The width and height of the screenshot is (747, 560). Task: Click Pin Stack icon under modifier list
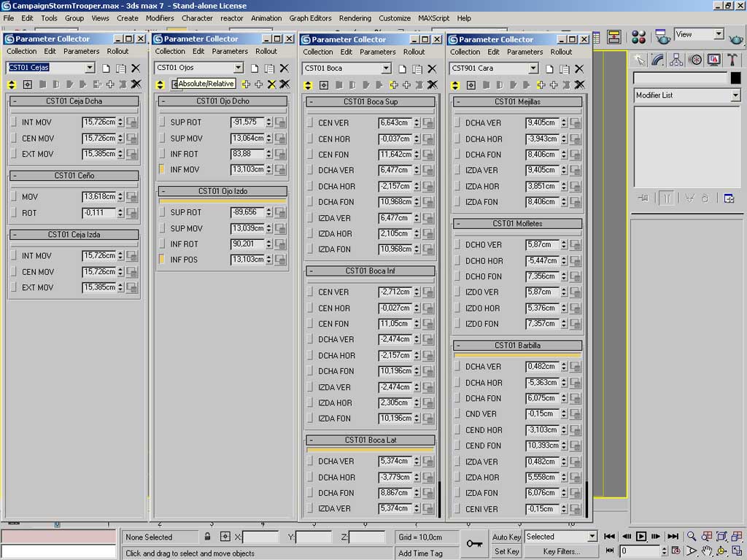[643, 198]
